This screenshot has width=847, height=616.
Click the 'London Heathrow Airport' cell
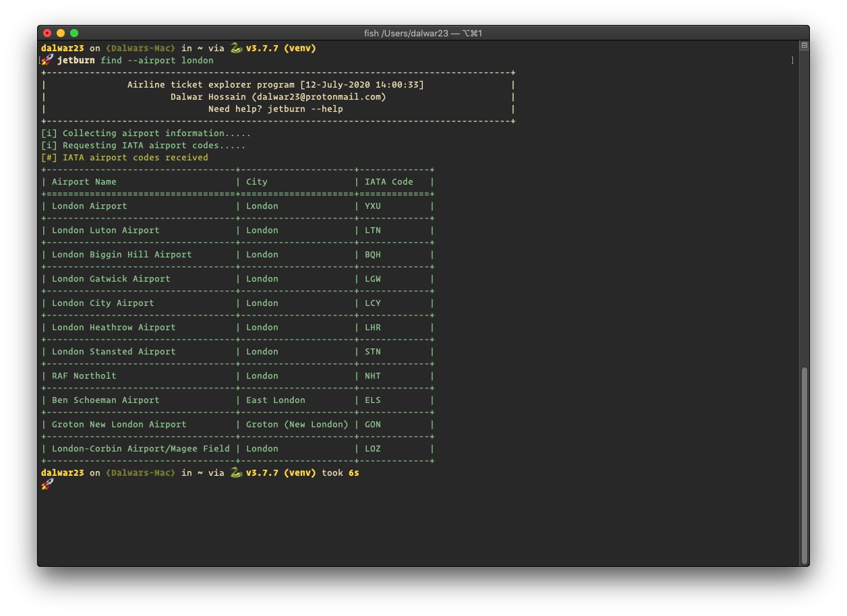[114, 327]
